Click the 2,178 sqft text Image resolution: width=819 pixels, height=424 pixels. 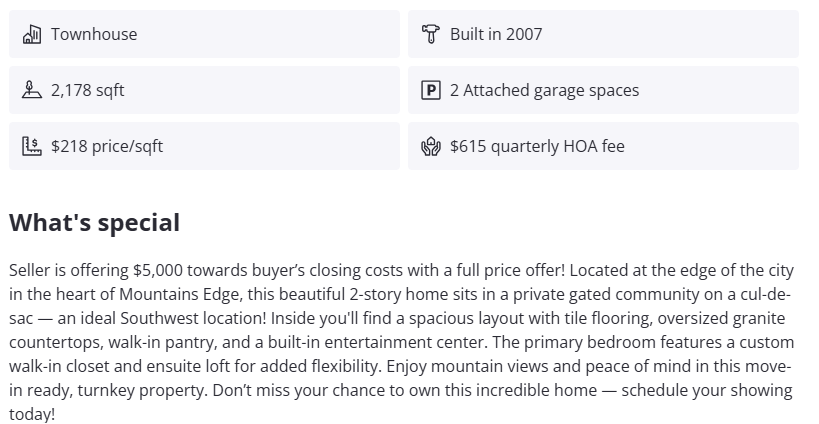(88, 90)
